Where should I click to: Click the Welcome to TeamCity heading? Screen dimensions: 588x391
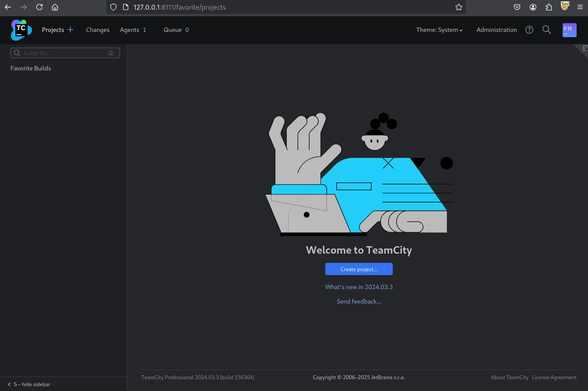[x=359, y=250]
